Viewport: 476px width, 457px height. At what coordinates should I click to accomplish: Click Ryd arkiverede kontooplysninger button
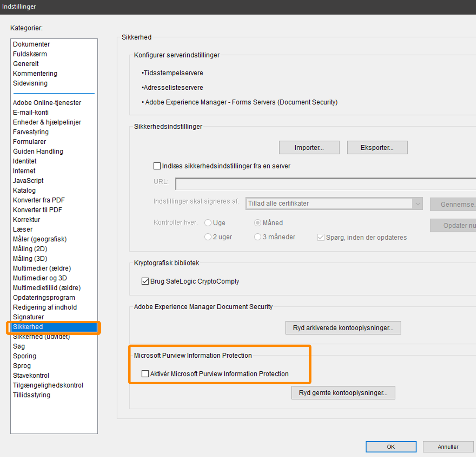(x=343, y=328)
